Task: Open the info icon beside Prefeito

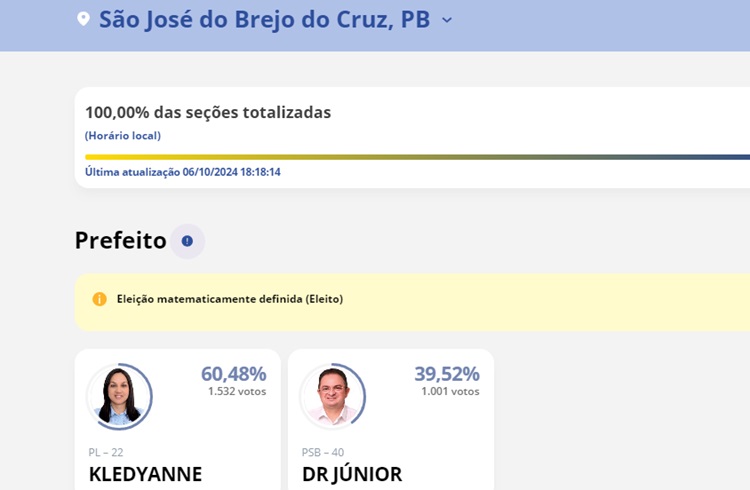Action: pyautogui.click(x=187, y=241)
